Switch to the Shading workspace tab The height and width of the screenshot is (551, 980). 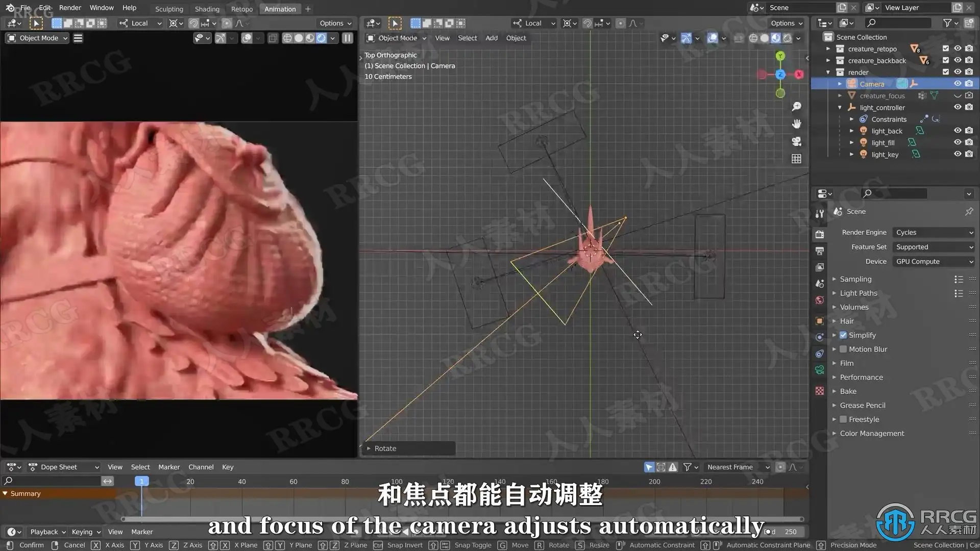207,9
